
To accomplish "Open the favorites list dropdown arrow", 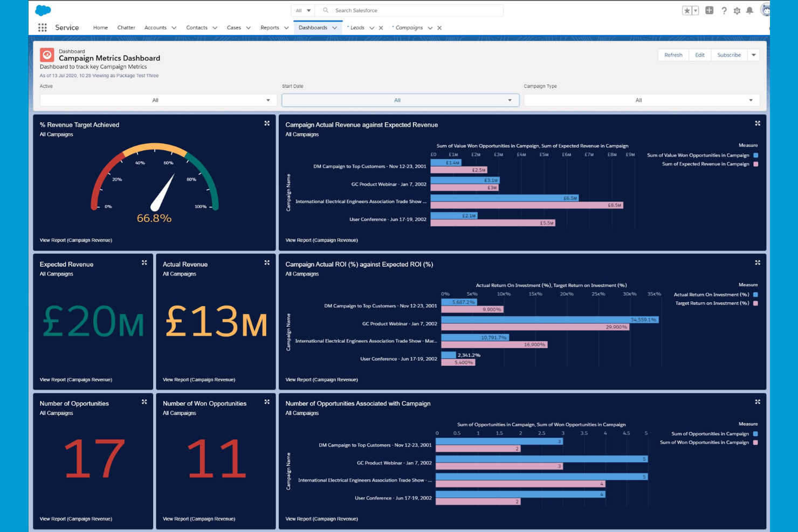I will pyautogui.click(x=696, y=10).
